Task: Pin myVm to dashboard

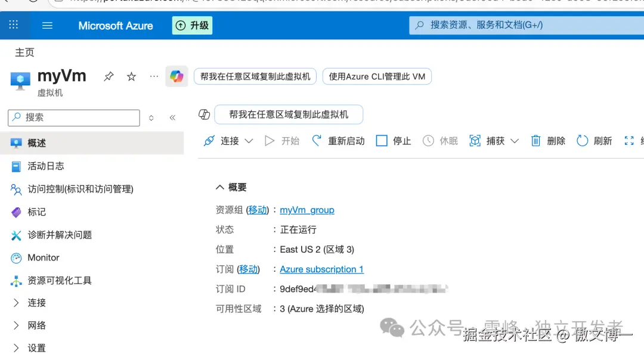Action: (109, 76)
